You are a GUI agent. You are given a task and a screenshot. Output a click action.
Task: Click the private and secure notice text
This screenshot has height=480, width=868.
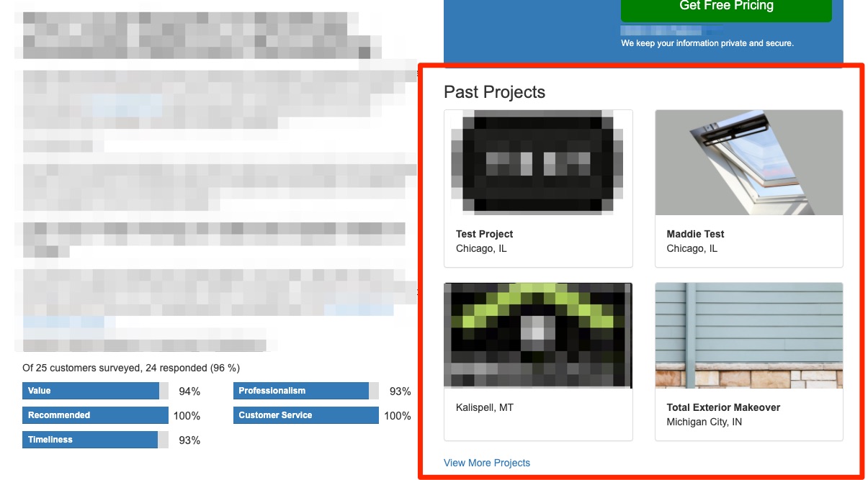click(x=707, y=43)
